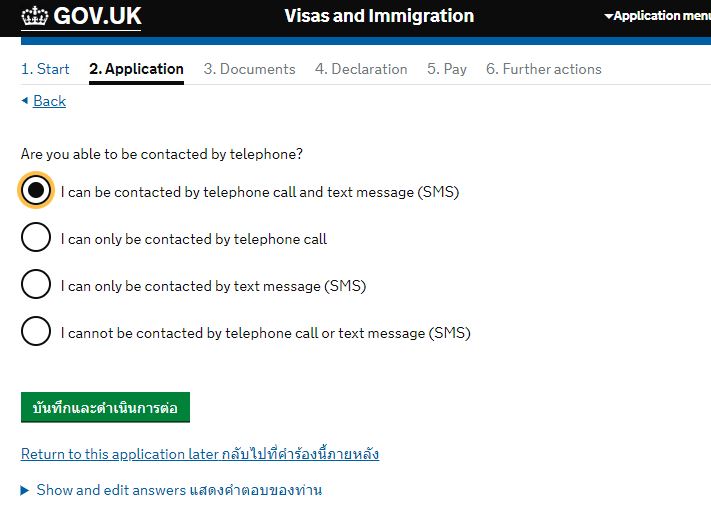Viewport: 711px width, 526px height.
Task: Go to the 1. Start step
Action: tap(45, 69)
